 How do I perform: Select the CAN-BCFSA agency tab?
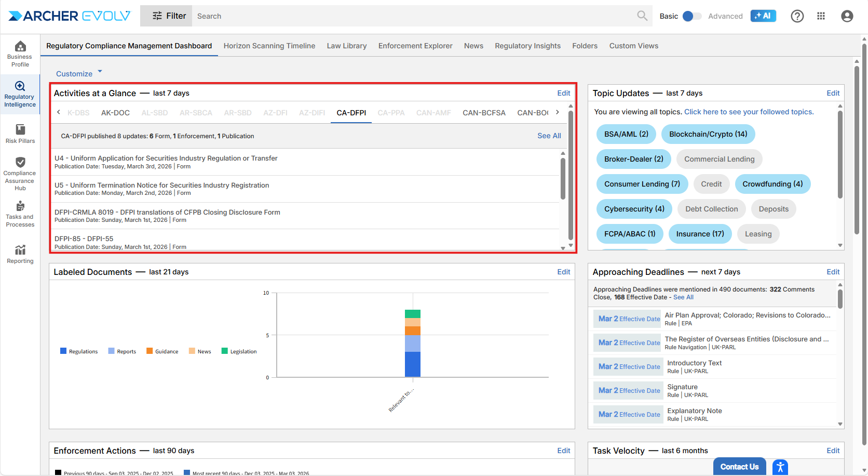coord(484,113)
